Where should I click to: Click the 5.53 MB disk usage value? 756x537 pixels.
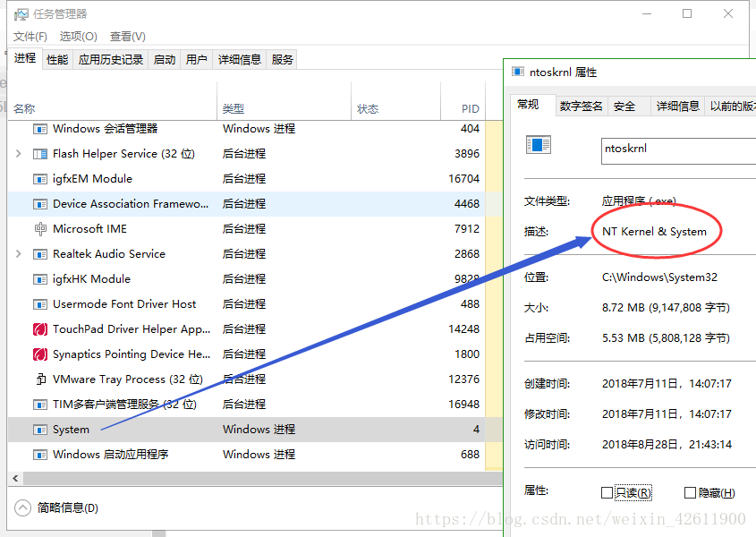tap(666, 338)
